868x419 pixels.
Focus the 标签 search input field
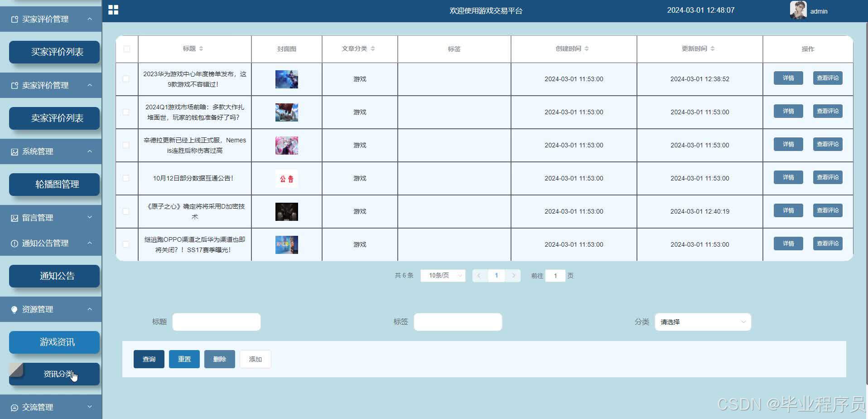[x=458, y=322]
